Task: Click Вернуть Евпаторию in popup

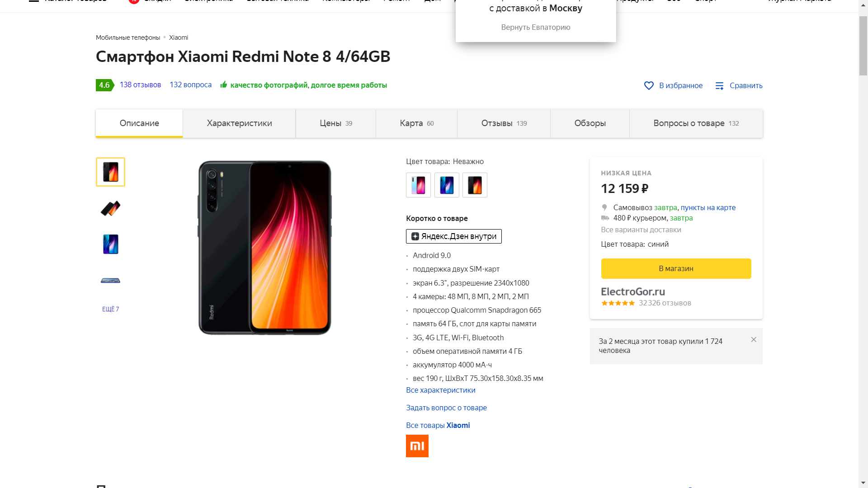Action: pyautogui.click(x=535, y=27)
